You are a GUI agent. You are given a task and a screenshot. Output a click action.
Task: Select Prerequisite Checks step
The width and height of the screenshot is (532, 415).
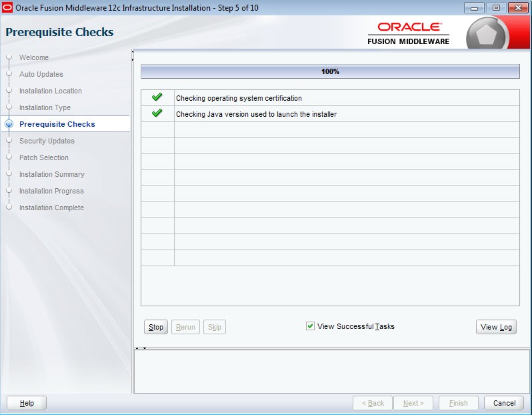pos(57,124)
